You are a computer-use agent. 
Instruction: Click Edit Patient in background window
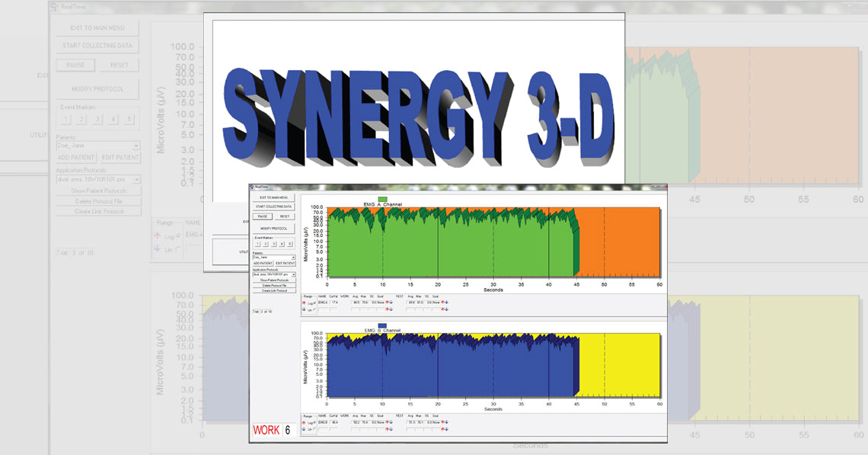[120, 158]
